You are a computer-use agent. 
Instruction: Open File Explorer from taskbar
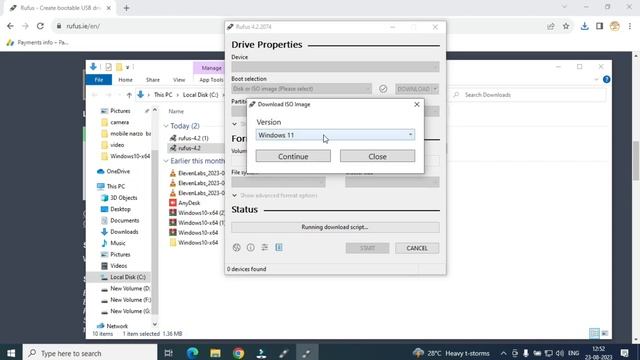(216, 353)
